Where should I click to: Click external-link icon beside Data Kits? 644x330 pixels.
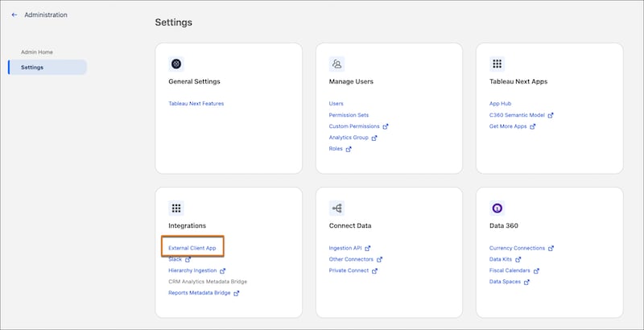518,260
